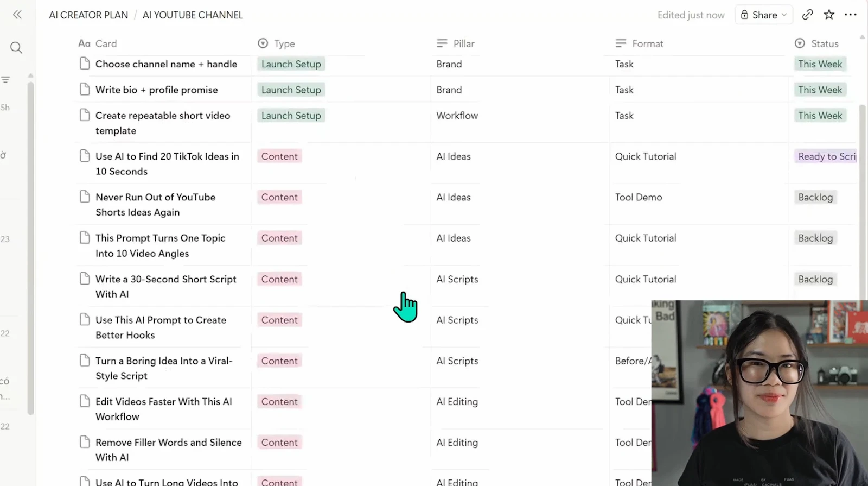The height and width of the screenshot is (486, 868).
Task: Click sidebar vertical scrollbar
Action: (x=31, y=248)
